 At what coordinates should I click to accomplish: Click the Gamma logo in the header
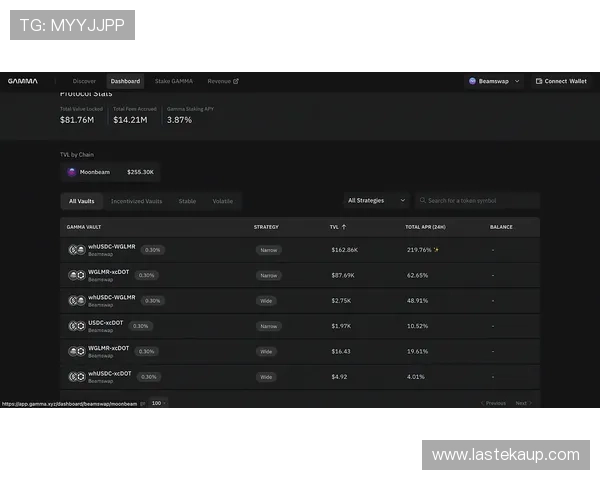(23, 81)
